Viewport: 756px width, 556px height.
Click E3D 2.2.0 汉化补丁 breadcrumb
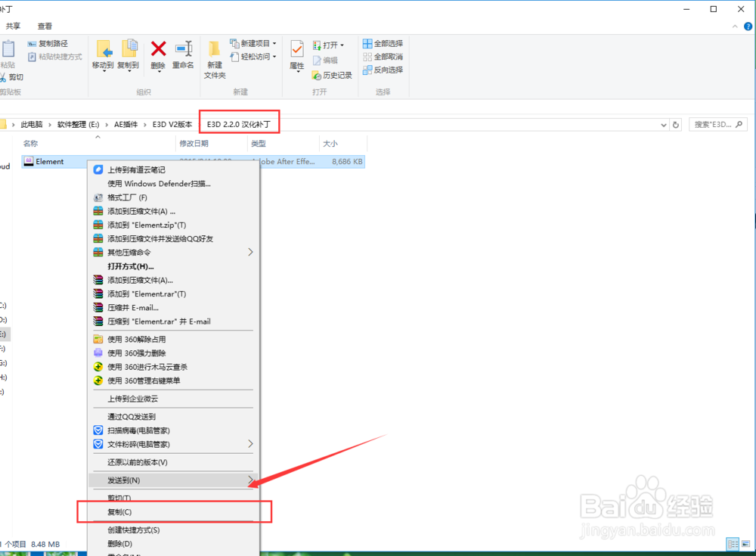[x=239, y=125]
